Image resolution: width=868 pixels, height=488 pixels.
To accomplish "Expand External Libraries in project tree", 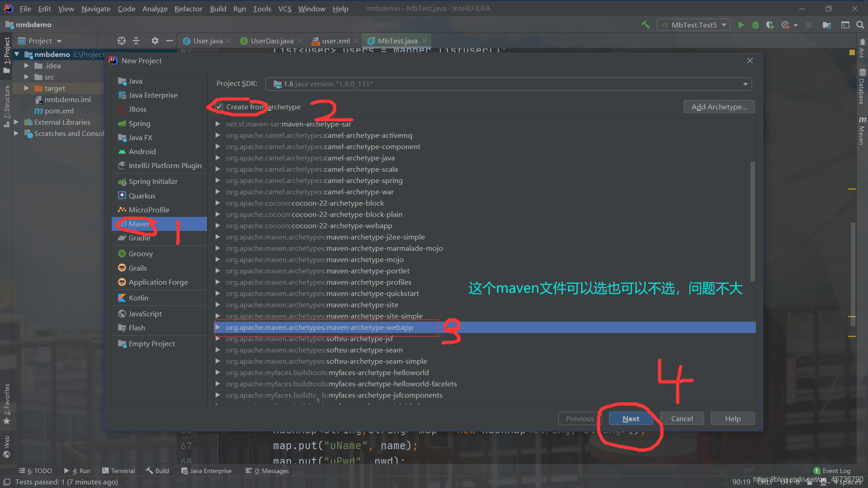I will (16, 122).
